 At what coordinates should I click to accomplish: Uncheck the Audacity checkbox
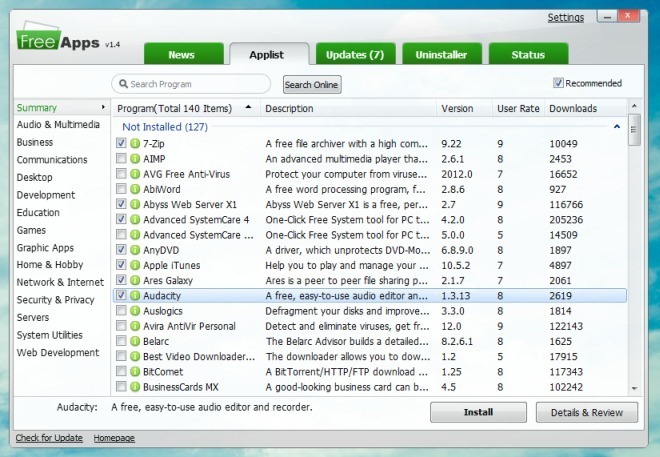pos(121,295)
